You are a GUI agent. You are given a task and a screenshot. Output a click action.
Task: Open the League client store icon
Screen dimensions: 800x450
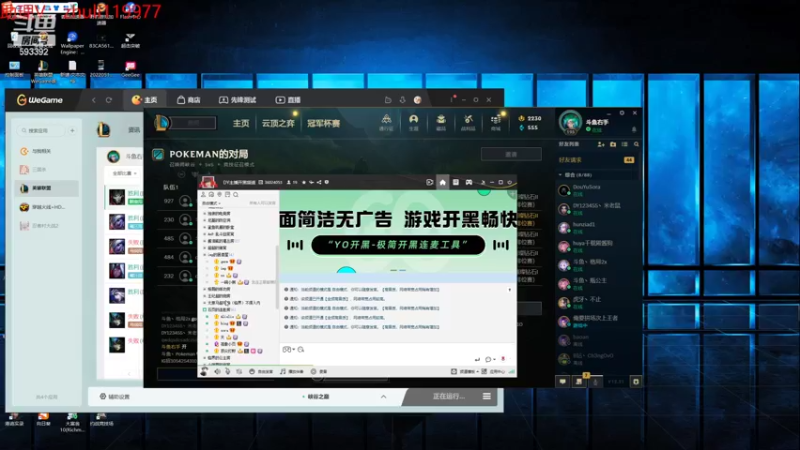click(495, 122)
